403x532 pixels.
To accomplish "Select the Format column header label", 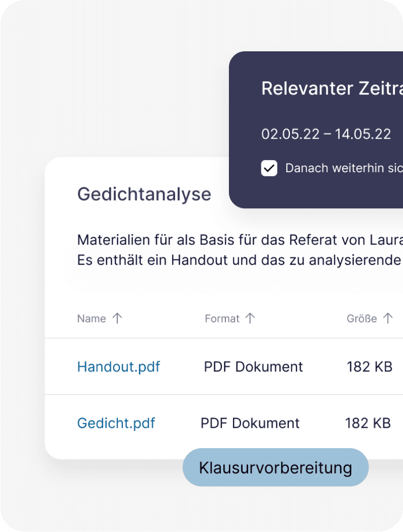I will click(222, 319).
